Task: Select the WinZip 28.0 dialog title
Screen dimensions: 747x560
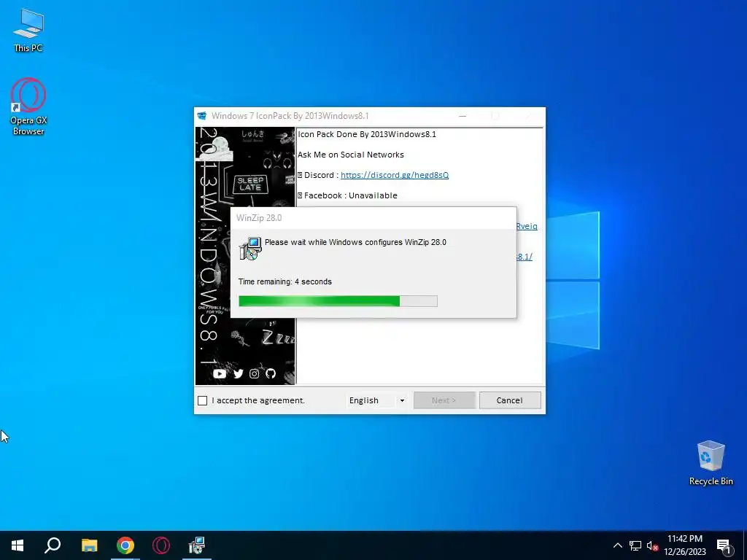Action: pyautogui.click(x=259, y=217)
